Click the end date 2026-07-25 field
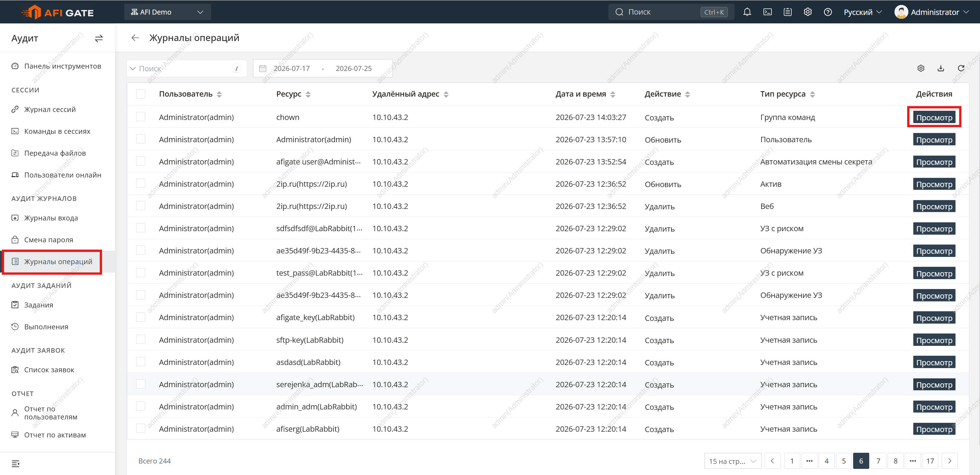The image size is (980, 475). point(354,68)
